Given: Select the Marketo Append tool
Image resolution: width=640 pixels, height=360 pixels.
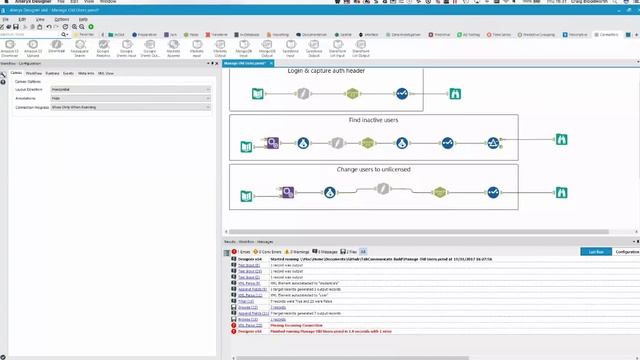Looking at the screenshot, I should pos(173,48).
